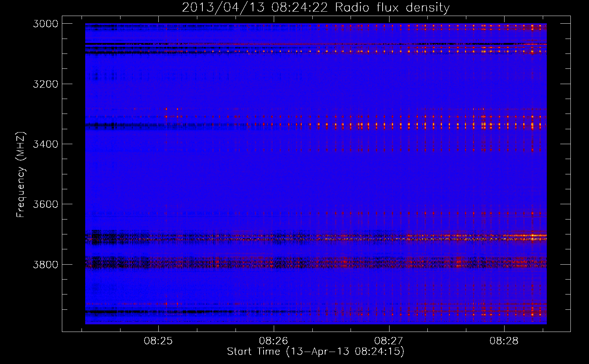Screen dimensions: 589x364
Task: Click the 08:27 time tick label
Action: [389, 341]
